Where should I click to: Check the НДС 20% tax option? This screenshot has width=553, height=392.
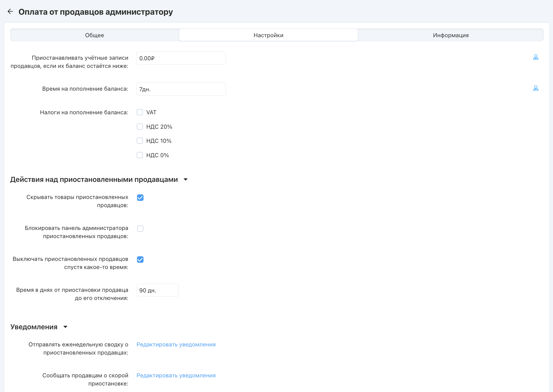click(140, 127)
